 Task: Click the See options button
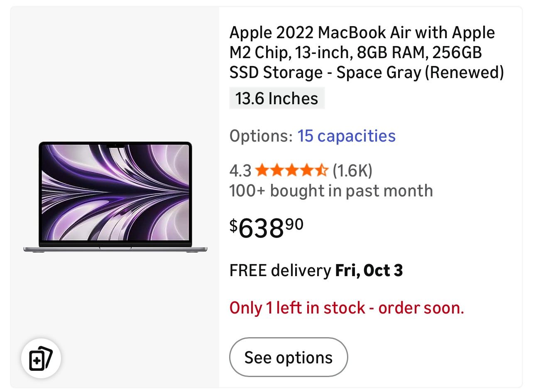click(289, 357)
